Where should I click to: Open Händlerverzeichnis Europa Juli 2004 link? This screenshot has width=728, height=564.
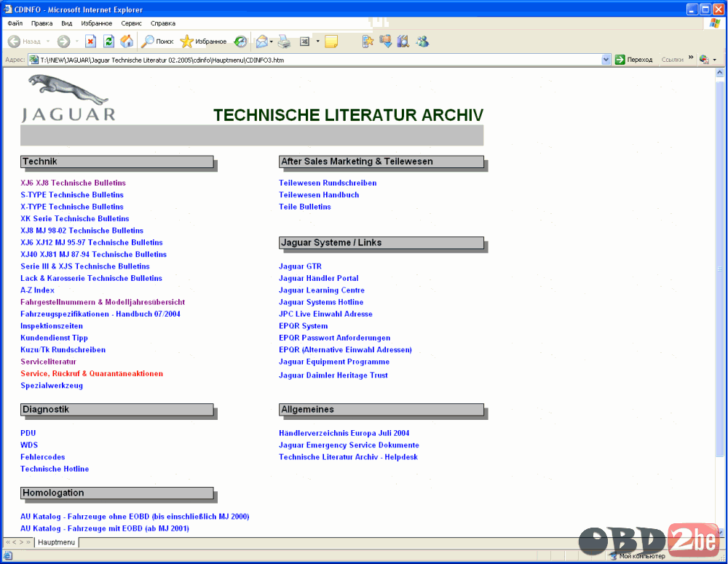[344, 433]
